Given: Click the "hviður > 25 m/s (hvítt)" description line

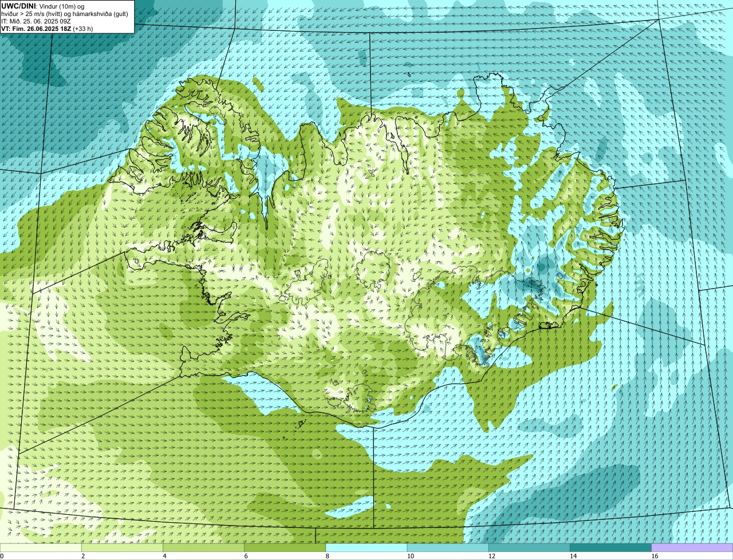Looking at the screenshot, I should pos(65,14).
